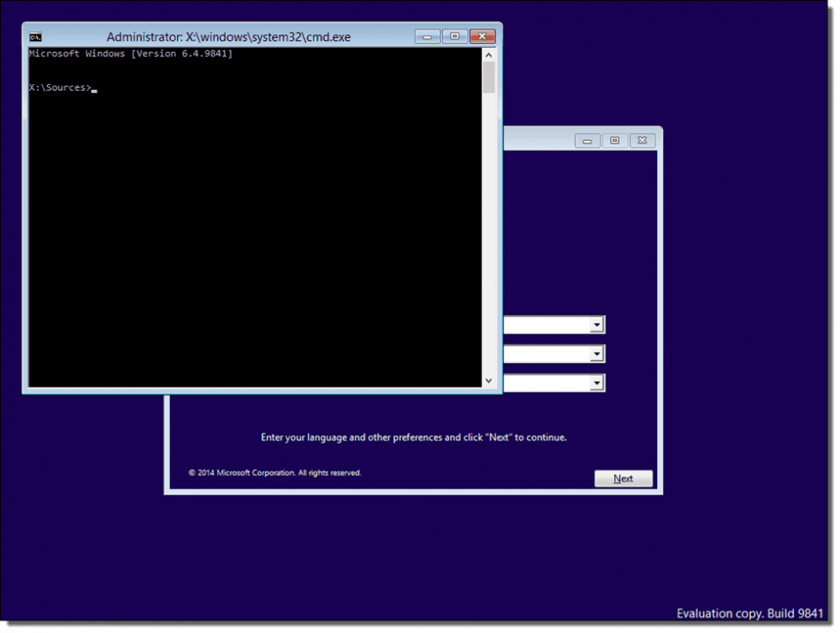Expand the middle setup dropdown arrow

coord(596,353)
